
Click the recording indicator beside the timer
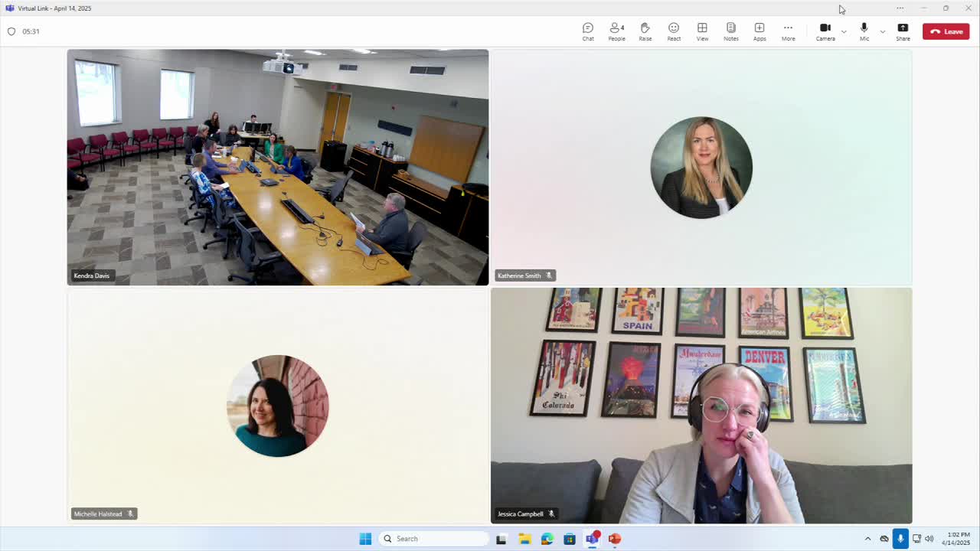(11, 31)
